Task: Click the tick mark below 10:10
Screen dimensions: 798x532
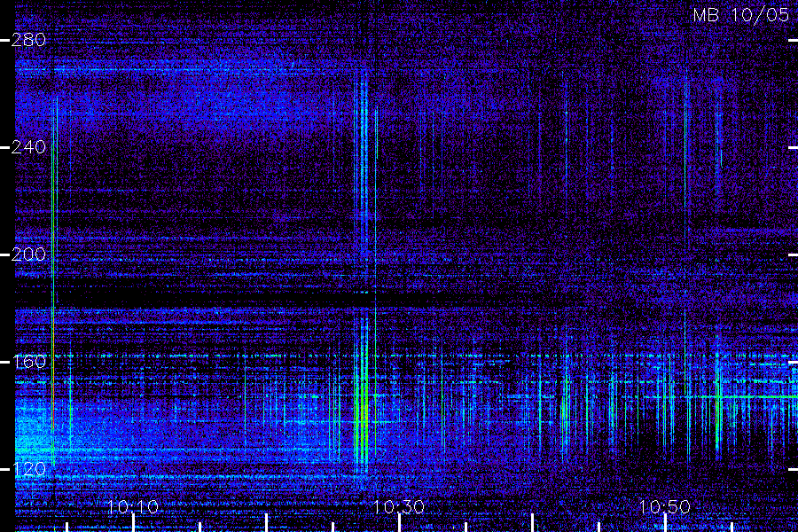Action: pyautogui.click(x=133, y=523)
